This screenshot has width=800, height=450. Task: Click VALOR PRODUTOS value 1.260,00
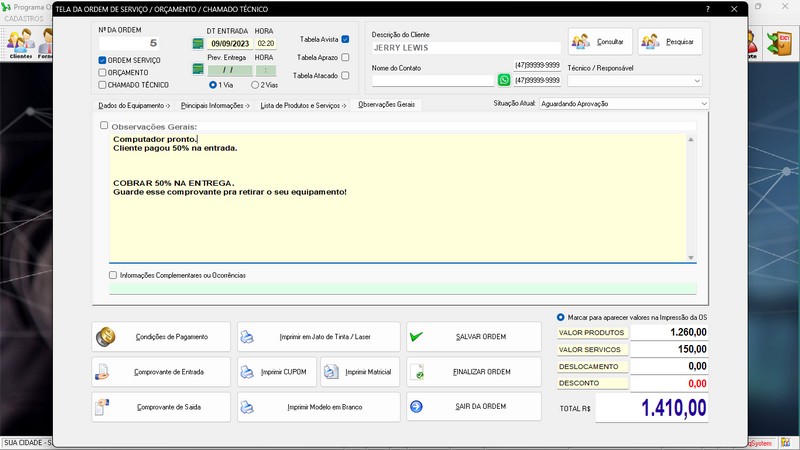pos(669,332)
